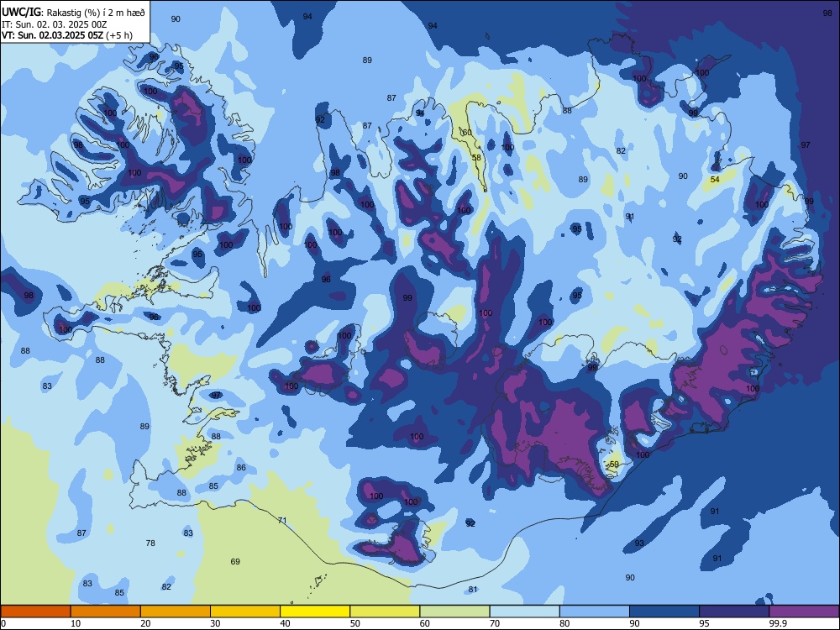This screenshot has height=630, width=840.
Task: Click the '99.9' legend scale label
Action: [778, 623]
